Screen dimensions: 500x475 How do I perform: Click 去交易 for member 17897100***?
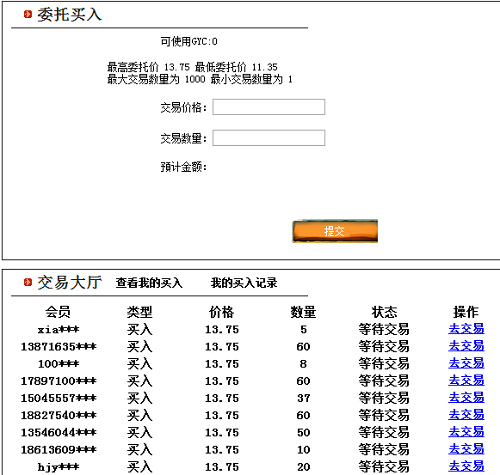[x=466, y=381]
